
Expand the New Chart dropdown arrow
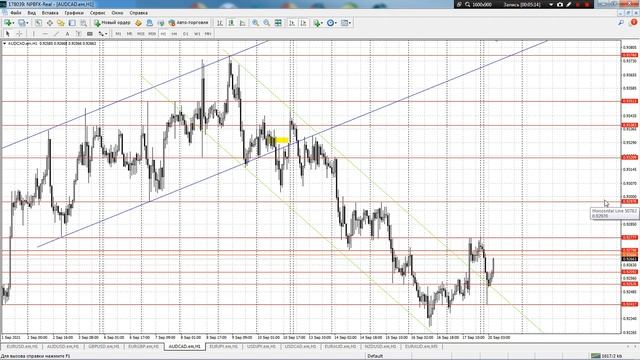point(13,23)
